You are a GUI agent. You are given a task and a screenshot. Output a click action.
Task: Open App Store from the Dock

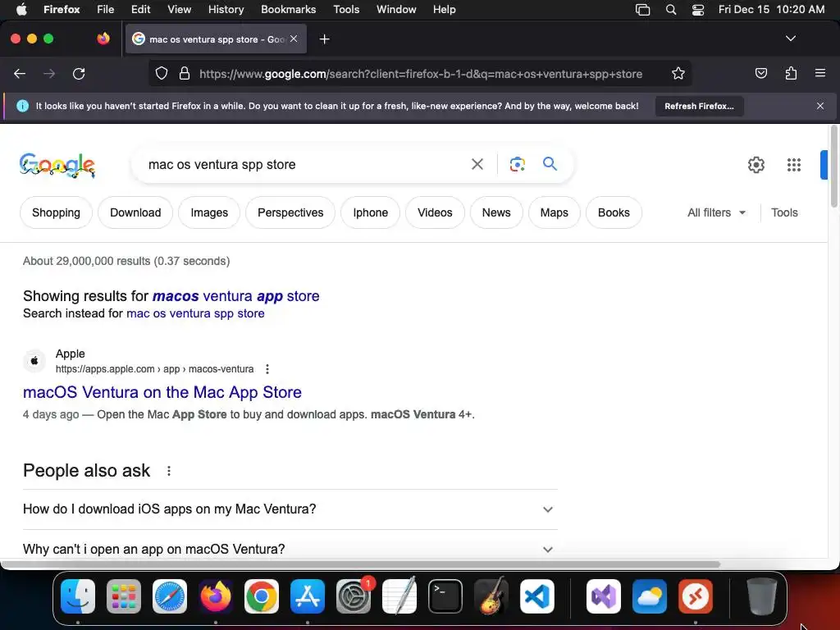click(308, 596)
